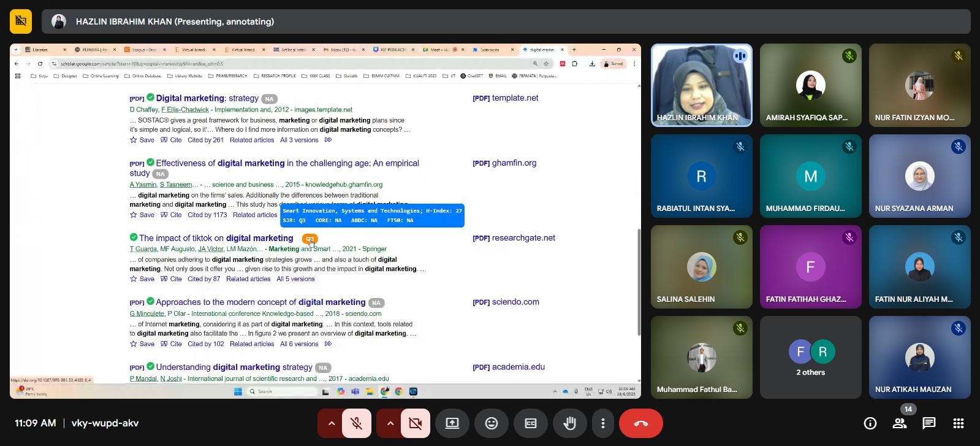Switch to the Scopus browser tab
The image size is (980, 446).
[x=145, y=50]
